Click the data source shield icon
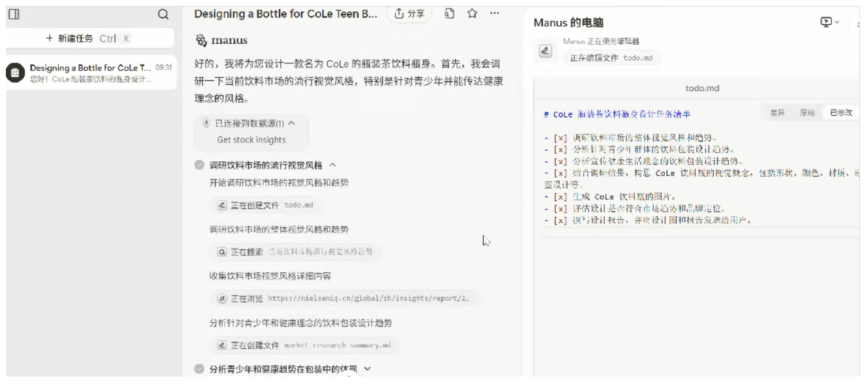Image resolution: width=868 pixels, height=391 pixels. (206, 123)
